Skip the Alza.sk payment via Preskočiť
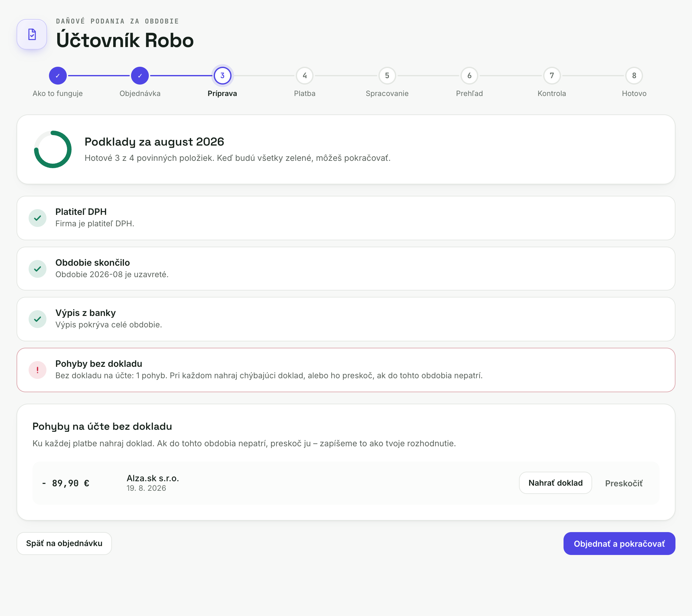Screen dimensions: 692x616 624,483
